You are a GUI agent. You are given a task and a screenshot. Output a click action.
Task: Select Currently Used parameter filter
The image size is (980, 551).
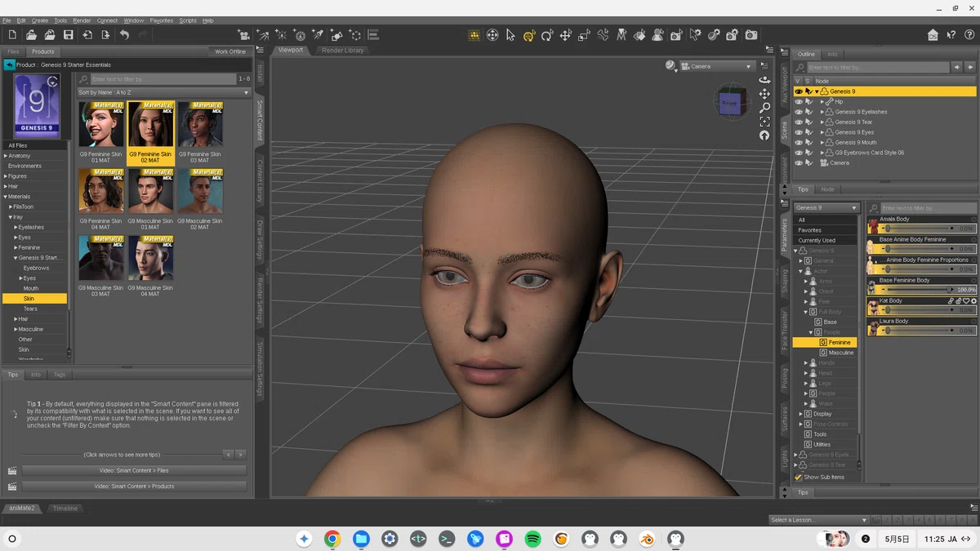tap(825, 240)
